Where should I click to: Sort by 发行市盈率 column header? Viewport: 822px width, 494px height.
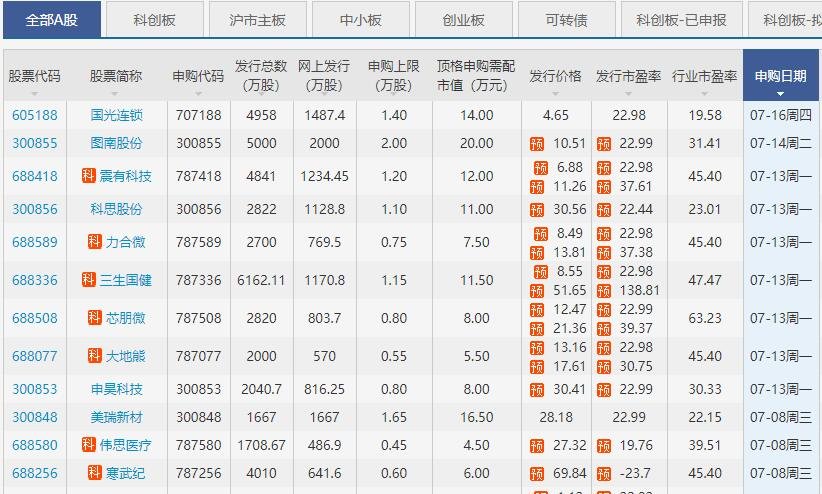point(629,76)
